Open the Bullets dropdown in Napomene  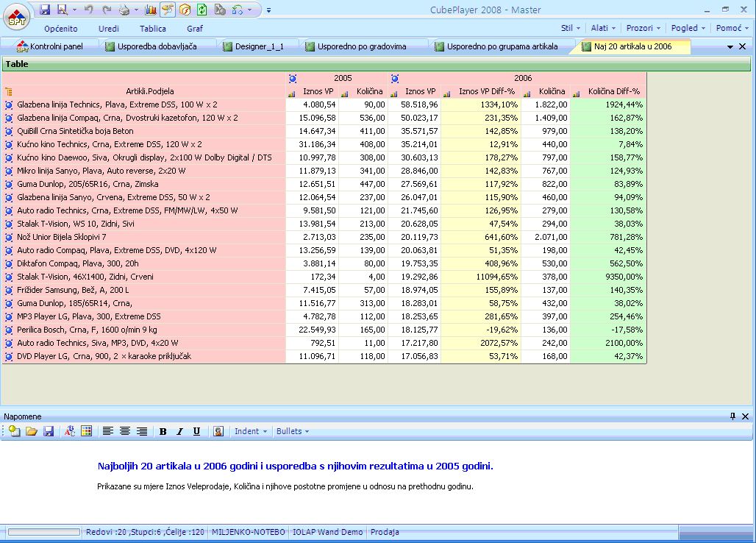tap(293, 432)
